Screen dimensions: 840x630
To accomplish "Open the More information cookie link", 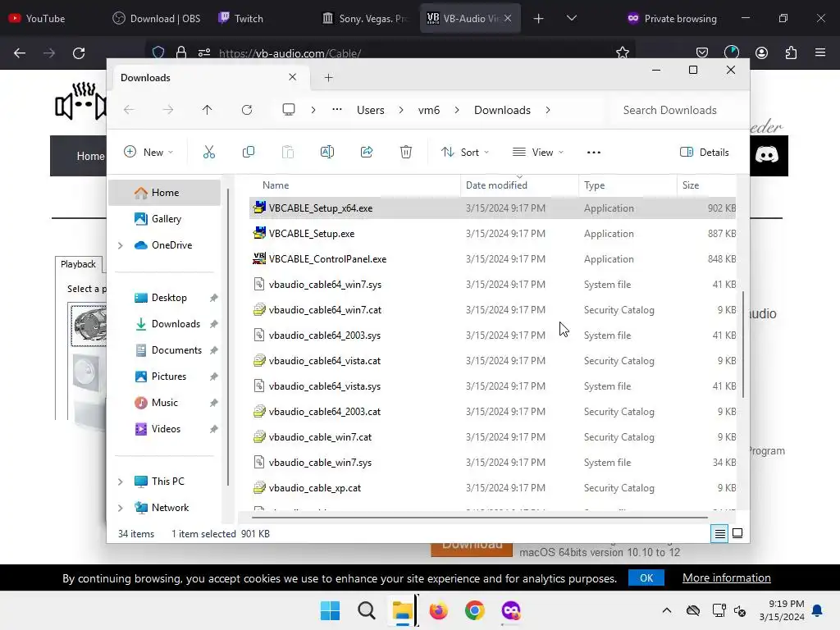I will tap(727, 577).
